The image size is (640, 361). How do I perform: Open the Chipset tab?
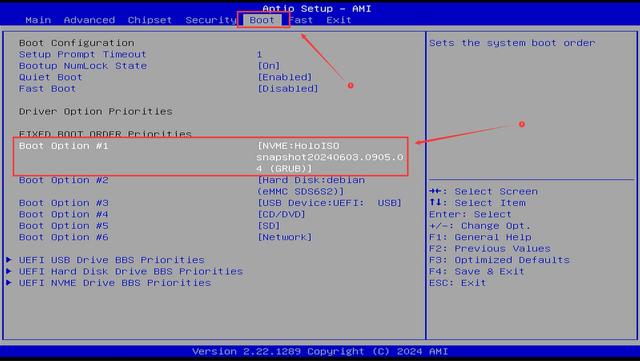point(149,20)
